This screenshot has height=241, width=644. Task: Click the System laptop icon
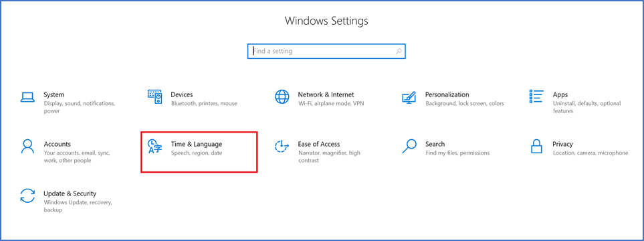click(27, 97)
